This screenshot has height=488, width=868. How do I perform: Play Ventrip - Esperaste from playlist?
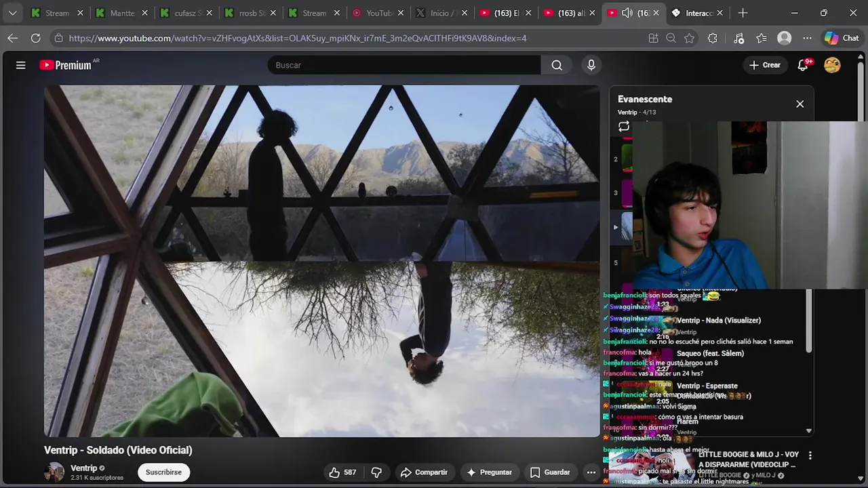tap(707, 386)
